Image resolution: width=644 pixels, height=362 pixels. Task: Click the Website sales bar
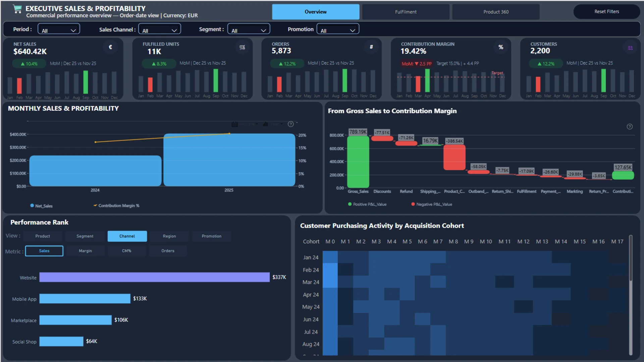[x=154, y=277]
